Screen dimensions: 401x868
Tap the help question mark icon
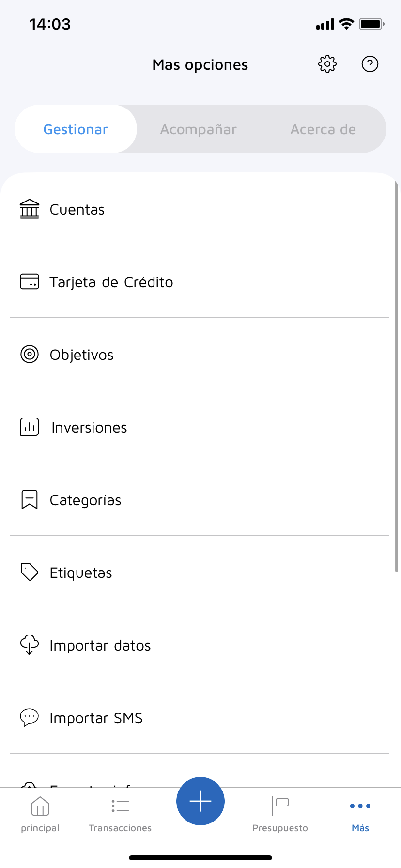point(370,64)
